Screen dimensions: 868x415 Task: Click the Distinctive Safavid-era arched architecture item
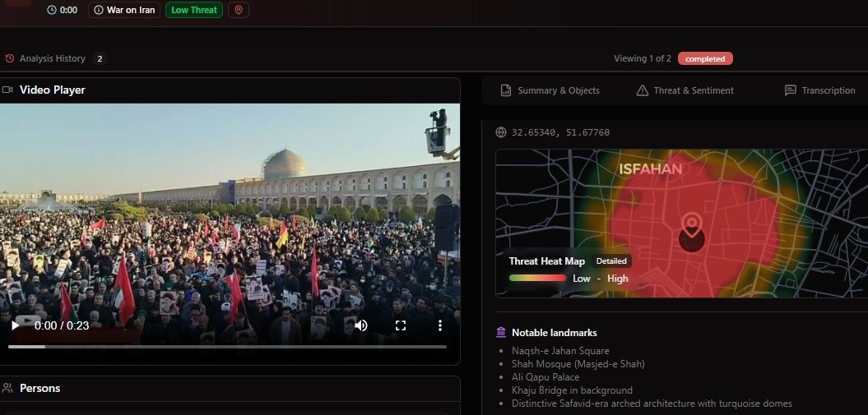[652, 404]
